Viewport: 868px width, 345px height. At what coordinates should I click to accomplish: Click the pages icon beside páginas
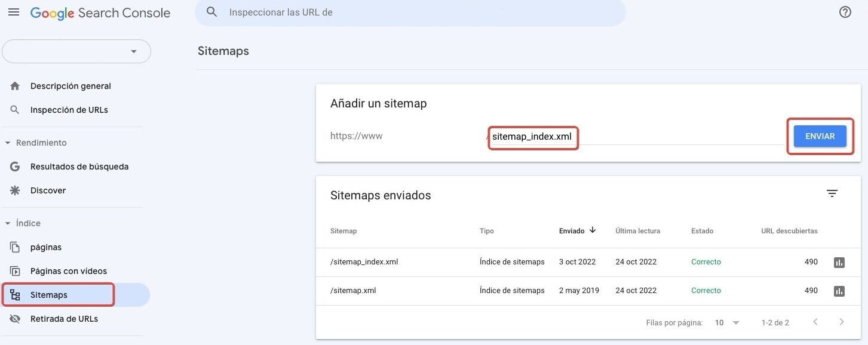coord(16,247)
